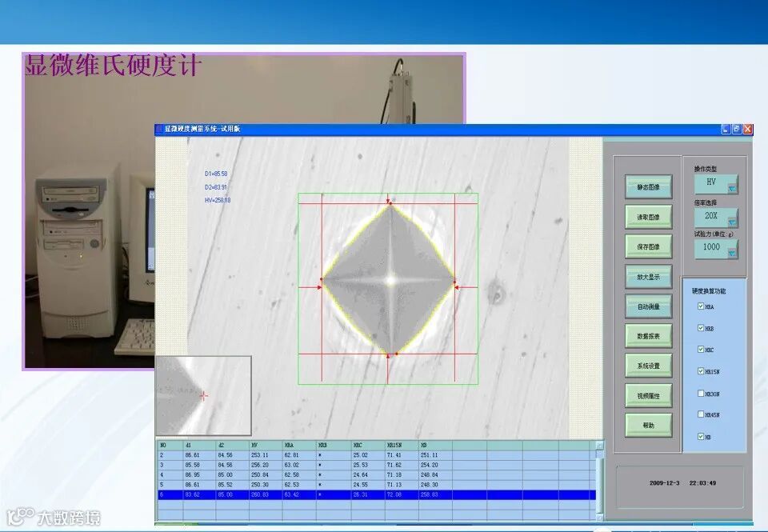Enable the HR45N conversion checkbox

(701, 414)
